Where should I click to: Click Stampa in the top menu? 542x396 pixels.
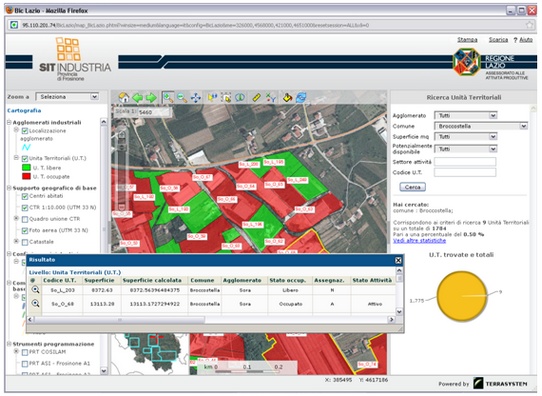(x=467, y=40)
